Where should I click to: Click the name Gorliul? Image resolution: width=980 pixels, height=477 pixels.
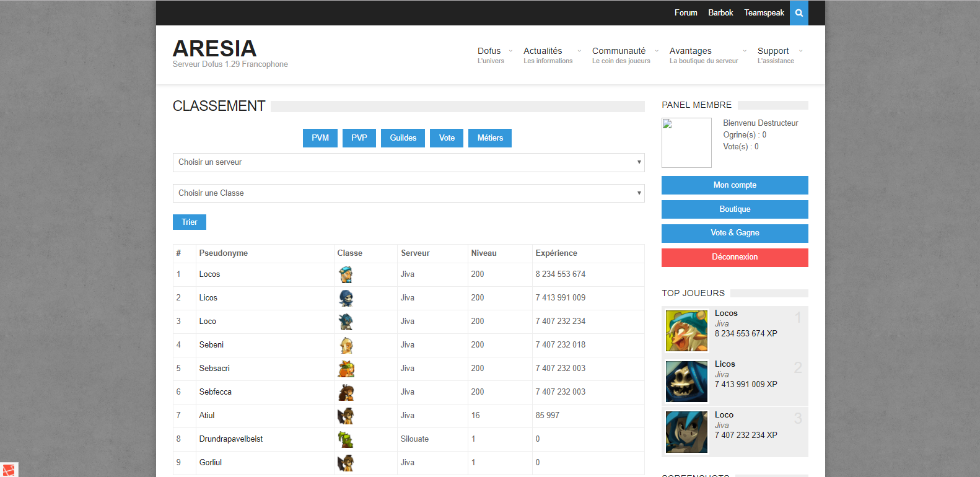pyautogui.click(x=211, y=463)
